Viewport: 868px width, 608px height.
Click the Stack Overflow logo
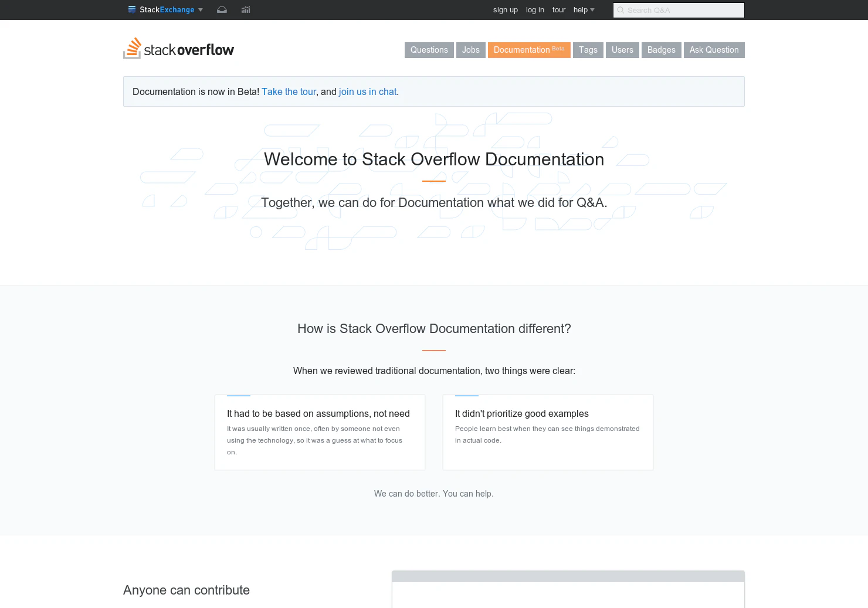click(x=179, y=49)
